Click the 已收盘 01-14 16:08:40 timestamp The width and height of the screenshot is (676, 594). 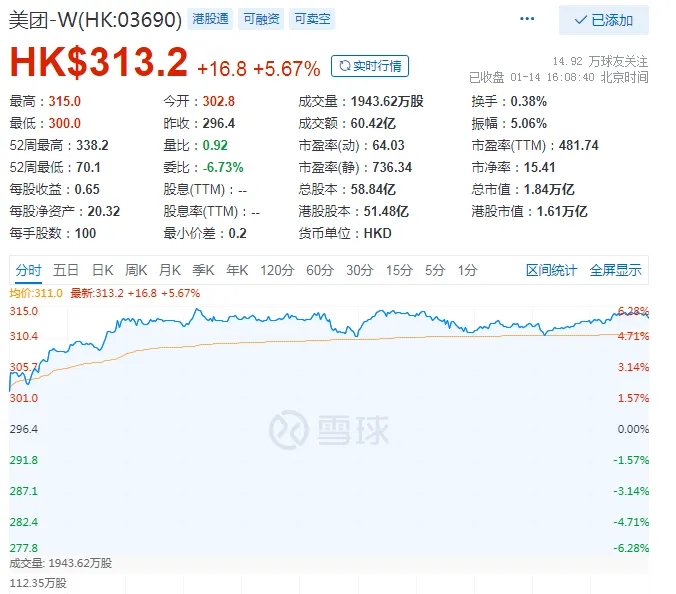pyautogui.click(x=558, y=77)
